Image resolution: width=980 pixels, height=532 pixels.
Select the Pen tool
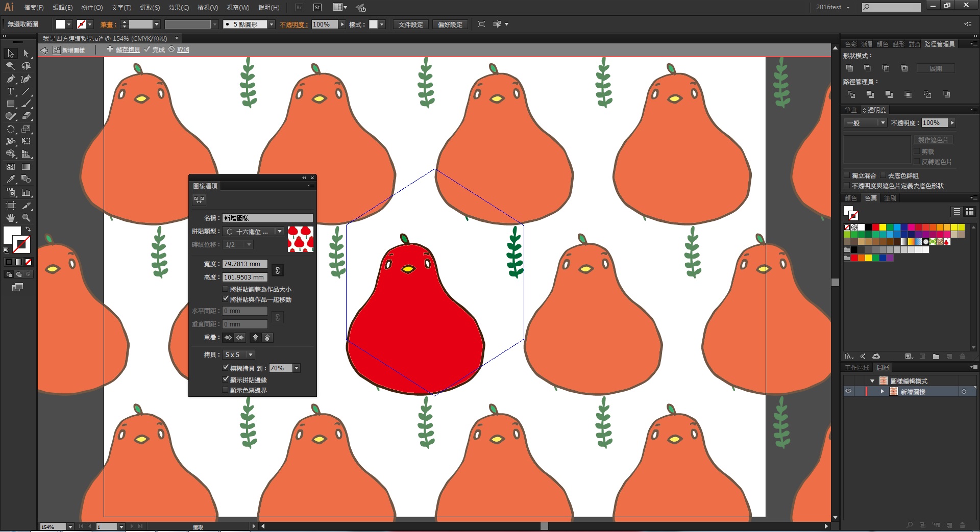click(11, 79)
